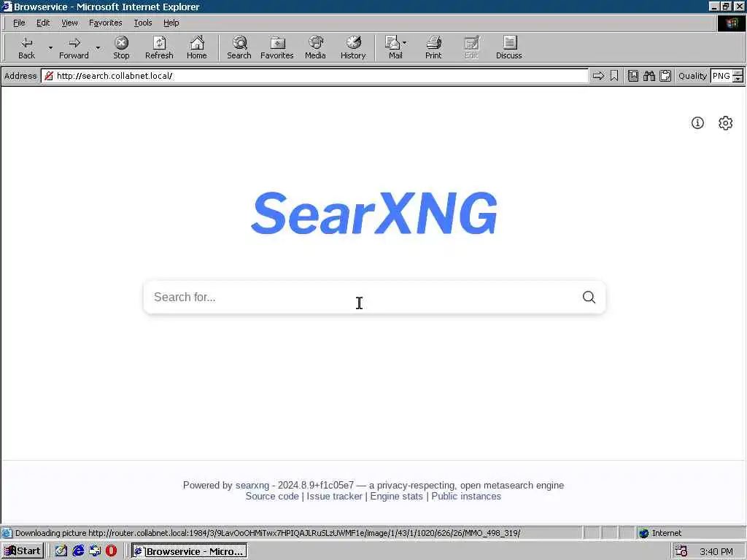Open the Engine stats link
The height and width of the screenshot is (560, 747).
point(396,496)
